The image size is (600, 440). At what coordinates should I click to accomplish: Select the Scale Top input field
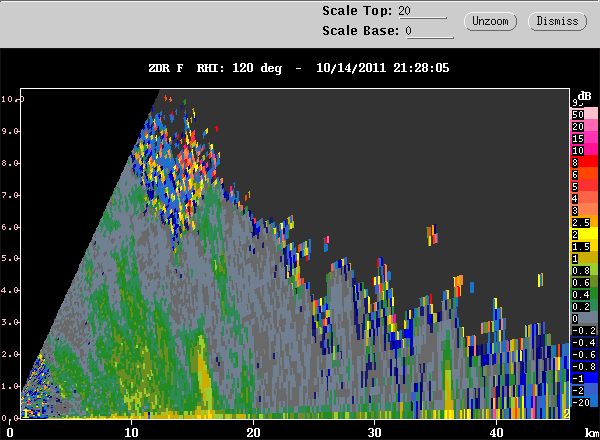(422, 11)
